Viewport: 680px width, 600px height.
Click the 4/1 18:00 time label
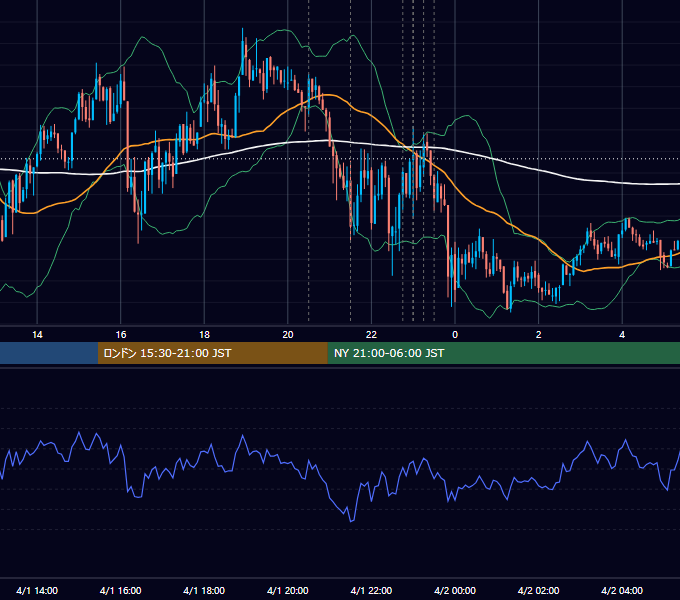204,591
